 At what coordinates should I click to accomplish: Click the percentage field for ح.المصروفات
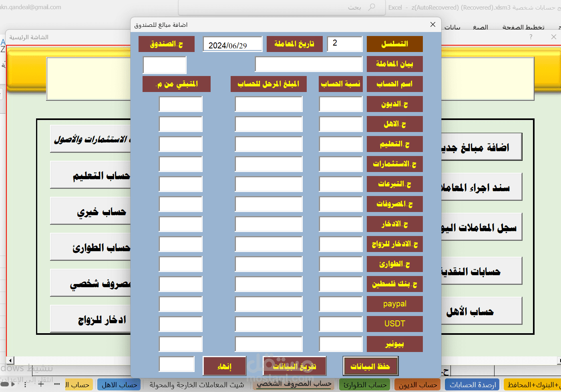click(341, 204)
